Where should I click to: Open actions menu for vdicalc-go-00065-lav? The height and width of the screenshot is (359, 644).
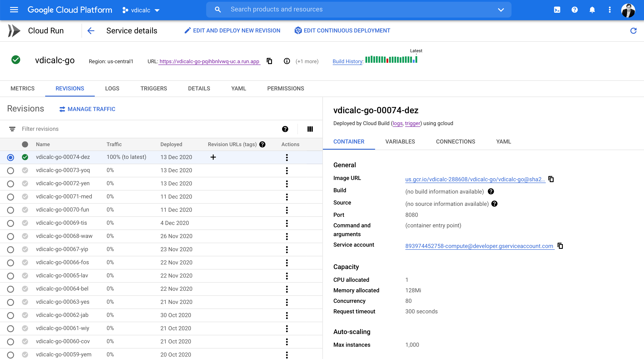pos(287,276)
